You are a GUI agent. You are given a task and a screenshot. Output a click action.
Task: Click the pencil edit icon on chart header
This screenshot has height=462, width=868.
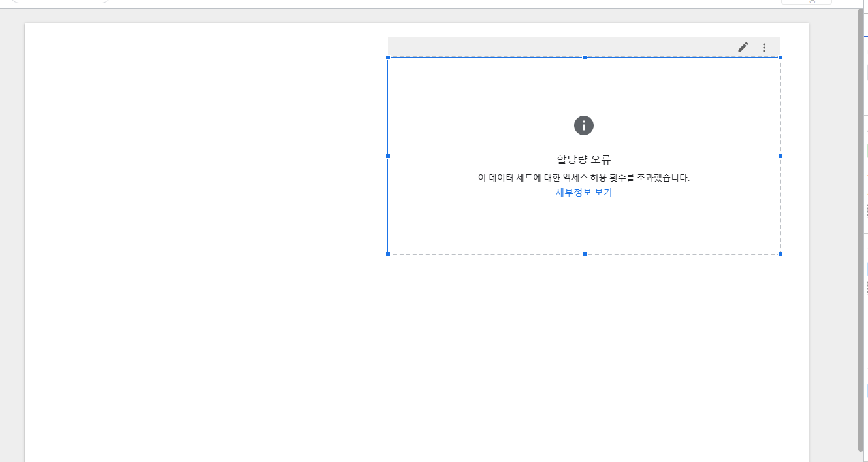point(743,47)
